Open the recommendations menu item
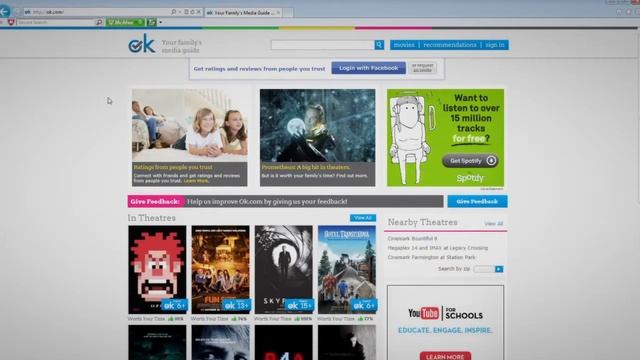The image size is (640, 360). tap(450, 45)
